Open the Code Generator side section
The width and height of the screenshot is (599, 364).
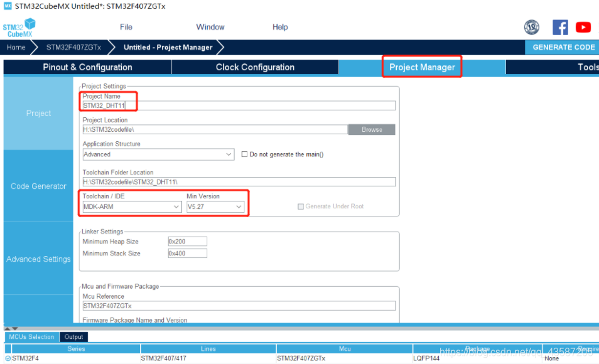pos(38,186)
